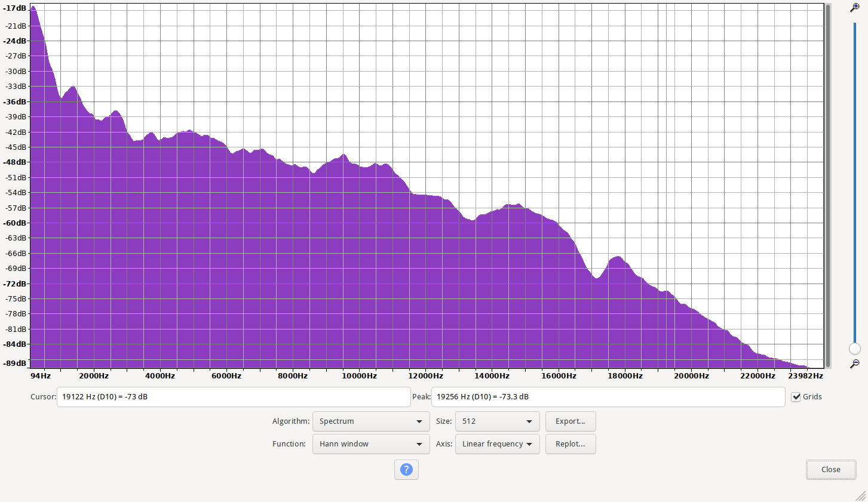This screenshot has height=502, width=868.
Task: Click the -60dB axis label
Action: pyautogui.click(x=15, y=223)
